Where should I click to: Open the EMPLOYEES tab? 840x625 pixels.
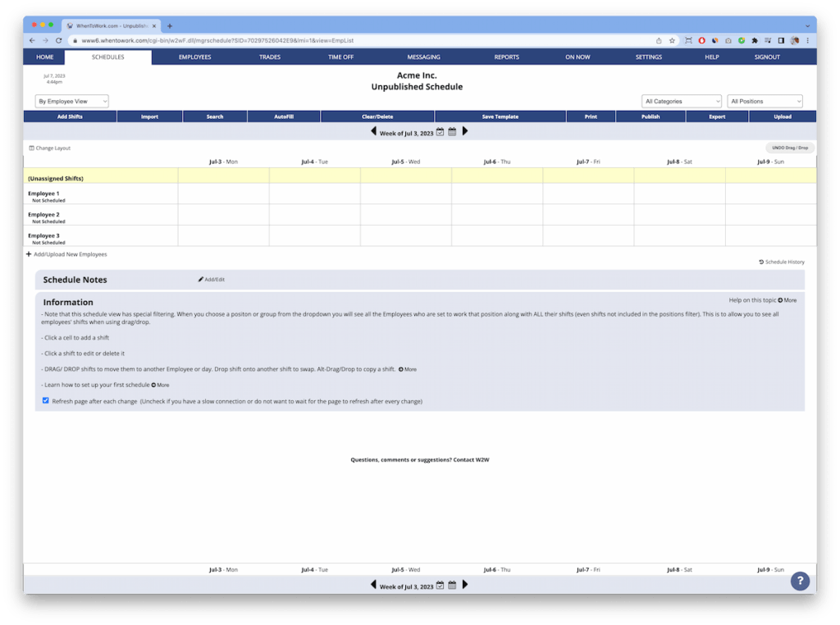(x=194, y=57)
